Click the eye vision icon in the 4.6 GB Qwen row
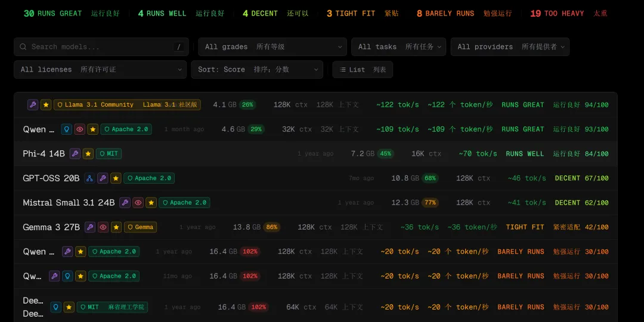This screenshot has width=644, height=322. (80, 129)
